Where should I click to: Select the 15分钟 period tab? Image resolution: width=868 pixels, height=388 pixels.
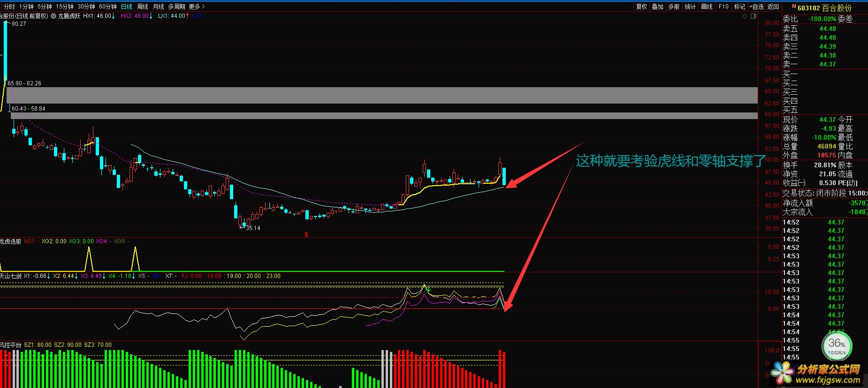[65, 7]
